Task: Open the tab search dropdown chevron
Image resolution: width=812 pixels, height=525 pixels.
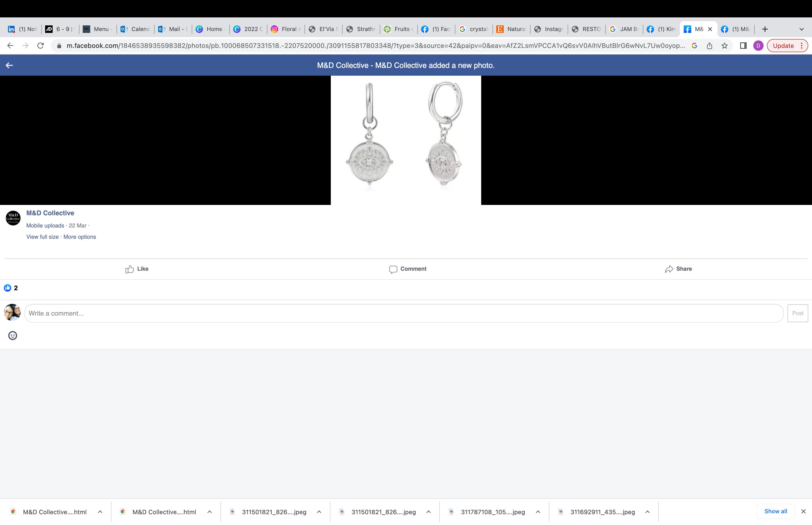Action: pyautogui.click(x=801, y=29)
